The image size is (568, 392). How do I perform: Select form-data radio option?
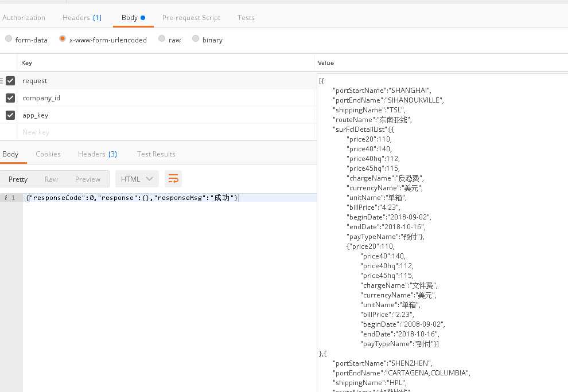click(9, 39)
